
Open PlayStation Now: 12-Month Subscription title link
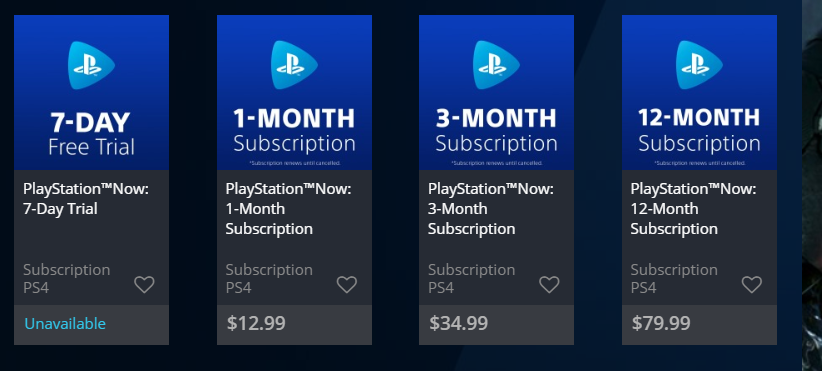(694, 209)
